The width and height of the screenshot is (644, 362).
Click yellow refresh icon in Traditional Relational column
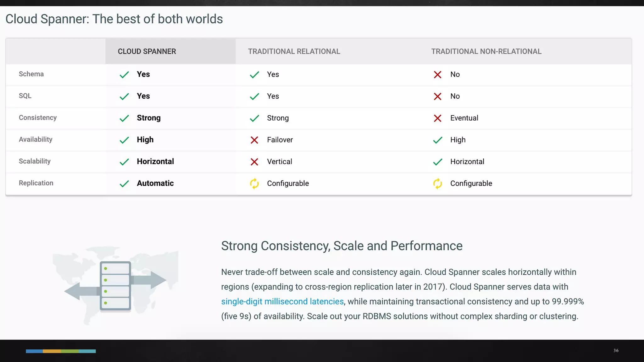254,184
